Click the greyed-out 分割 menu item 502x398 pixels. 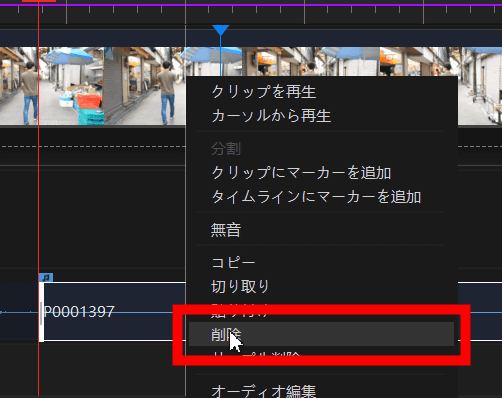pos(226,149)
